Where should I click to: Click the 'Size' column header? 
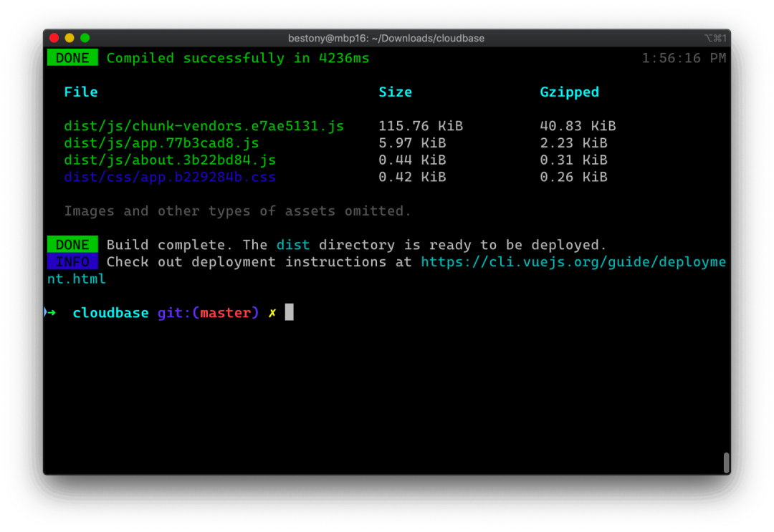(396, 92)
